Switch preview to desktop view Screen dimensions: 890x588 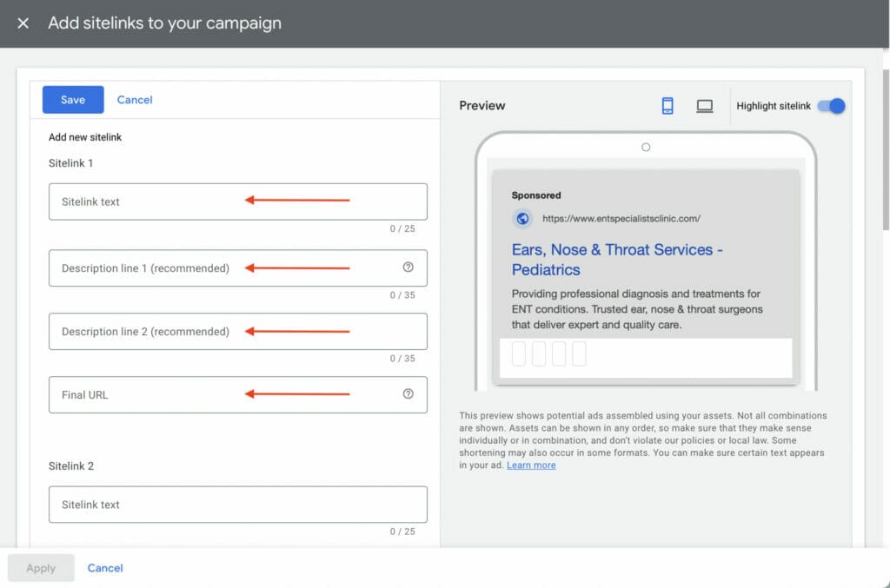tap(704, 104)
